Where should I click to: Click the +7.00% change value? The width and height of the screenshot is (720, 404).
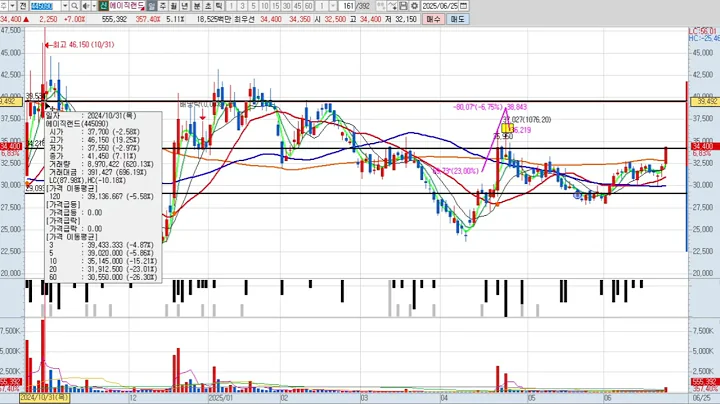[x=74, y=19]
